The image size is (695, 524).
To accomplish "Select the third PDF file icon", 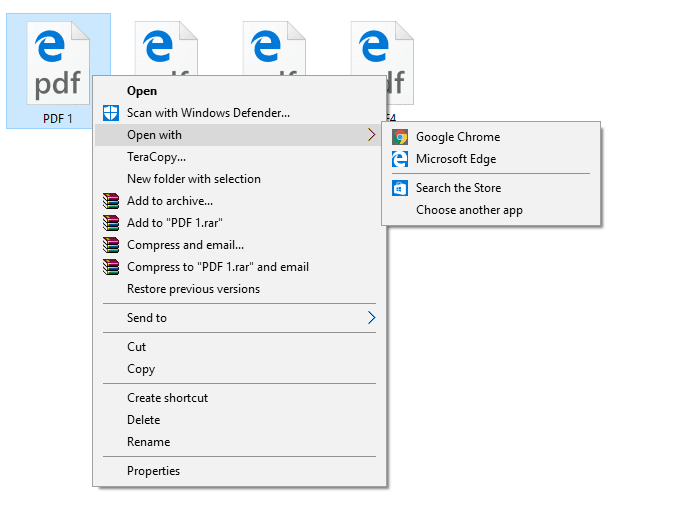I will click(x=274, y=48).
